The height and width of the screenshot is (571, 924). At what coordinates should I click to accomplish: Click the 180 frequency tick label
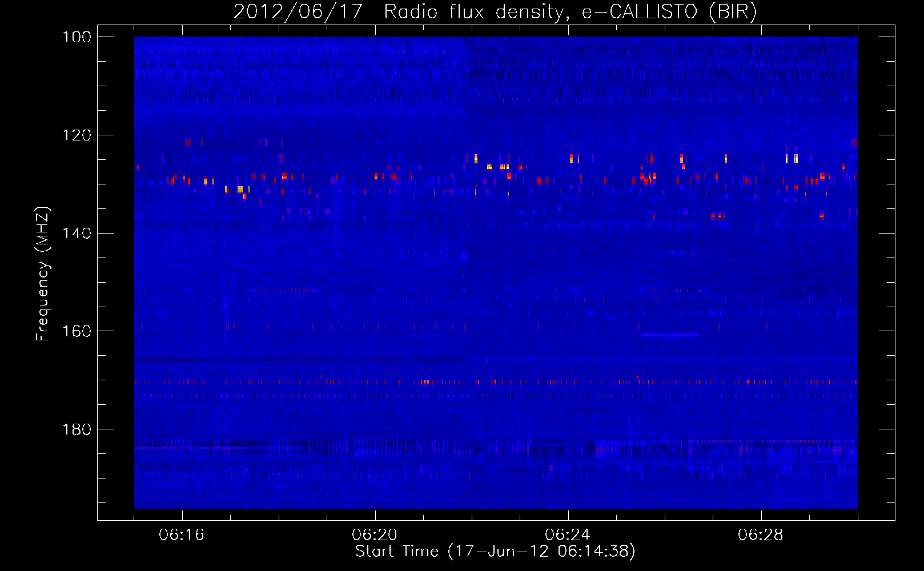(x=77, y=429)
